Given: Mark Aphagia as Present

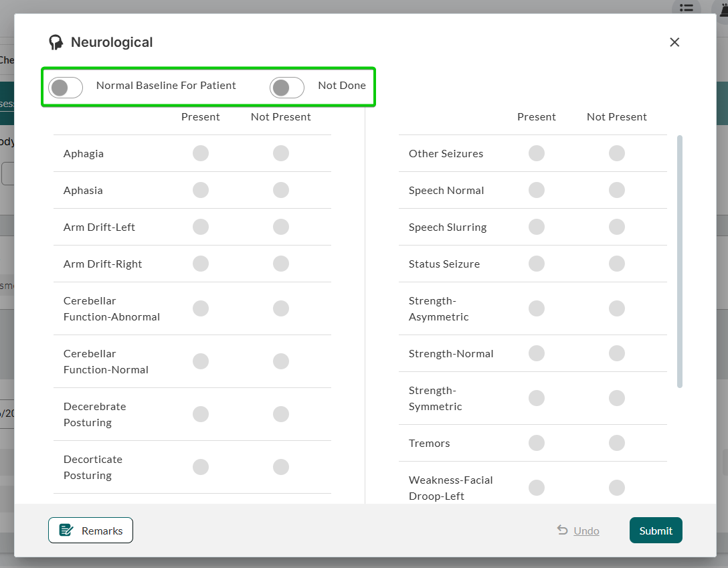Looking at the screenshot, I should coord(201,153).
